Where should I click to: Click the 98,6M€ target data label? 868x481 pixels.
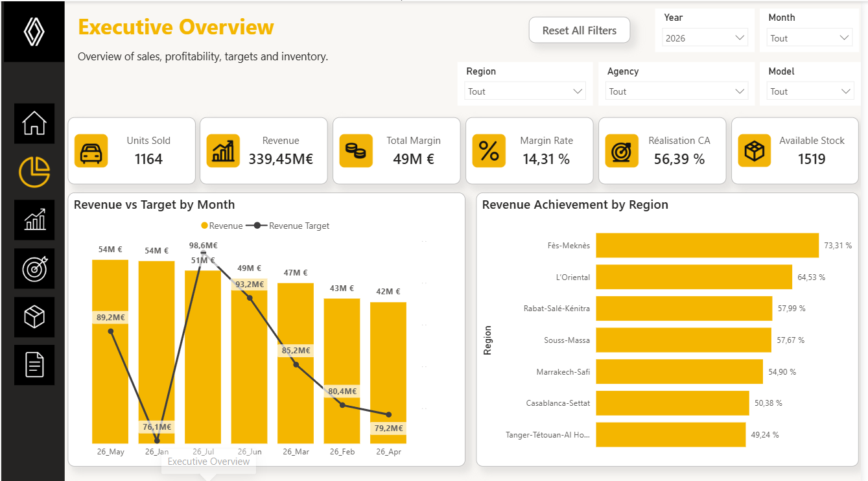[x=203, y=246]
